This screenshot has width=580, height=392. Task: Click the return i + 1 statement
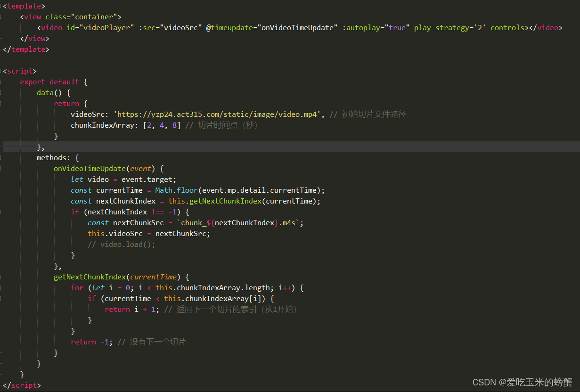pyautogui.click(x=132, y=310)
